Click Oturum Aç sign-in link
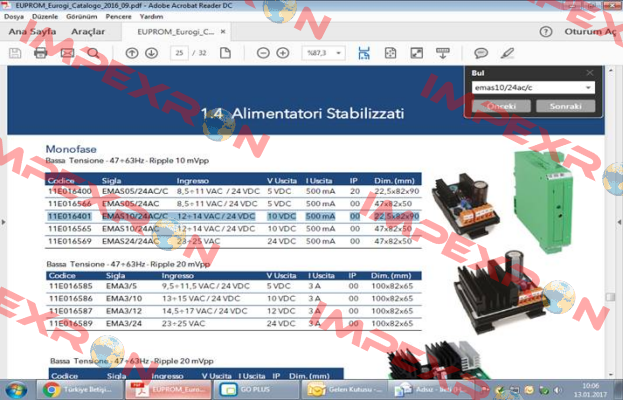 pyautogui.click(x=590, y=32)
